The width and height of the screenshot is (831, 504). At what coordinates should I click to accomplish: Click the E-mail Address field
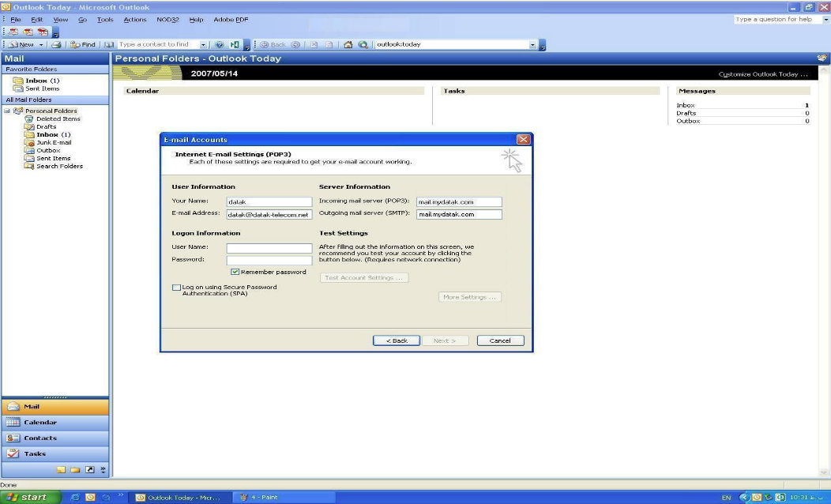(269, 215)
